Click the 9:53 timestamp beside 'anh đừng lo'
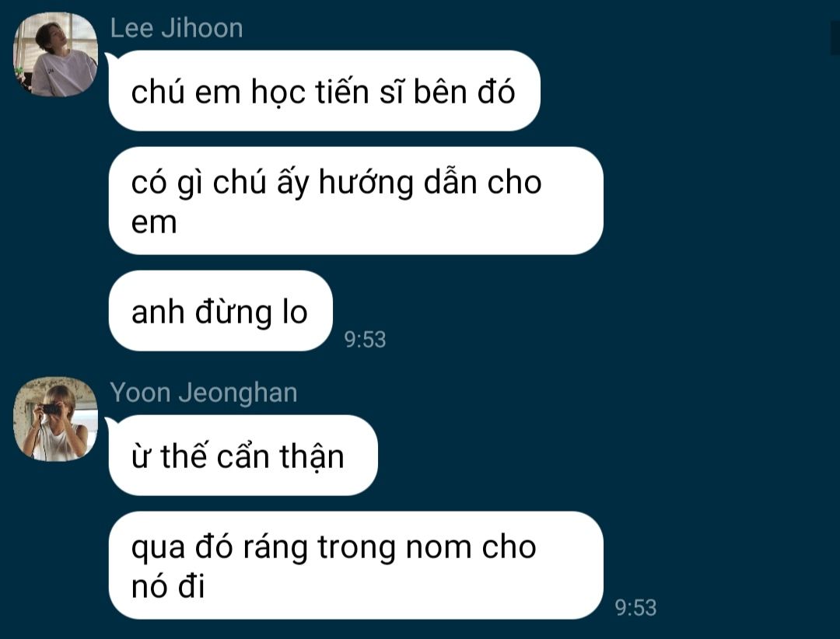The image size is (840, 639). tap(365, 340)
